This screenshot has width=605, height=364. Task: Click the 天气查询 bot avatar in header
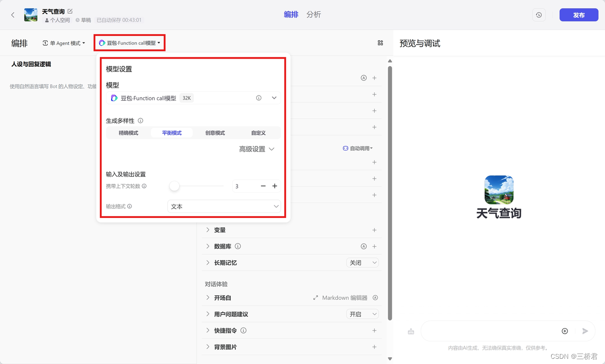click(x=31, y=15)
